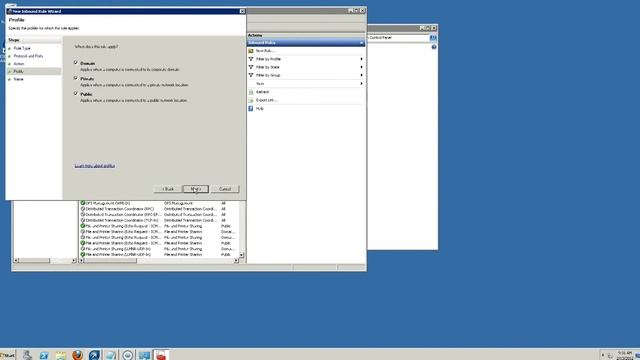The height and width of the screenshot is (360, 640).
Task: Open Firefox from the taskbar
Action: pyautogui.click(x=77, y=355)
